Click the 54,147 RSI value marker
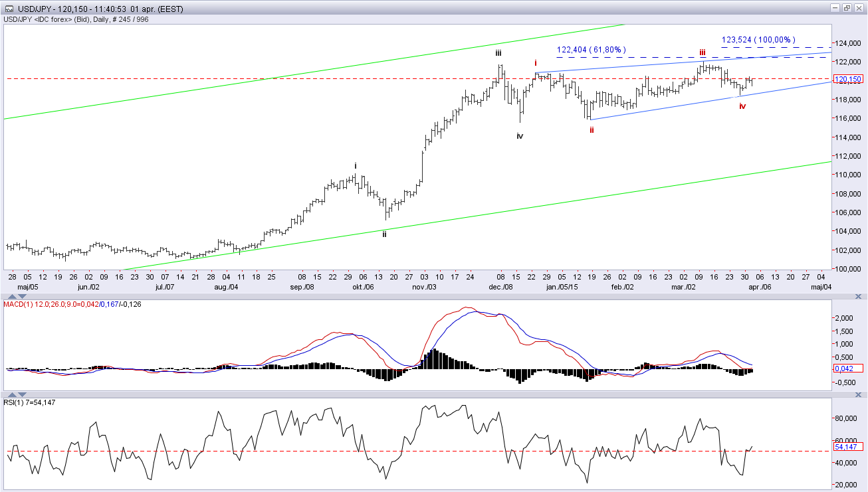The height and width of the screenshot is (492, 868). click(849, 446)
